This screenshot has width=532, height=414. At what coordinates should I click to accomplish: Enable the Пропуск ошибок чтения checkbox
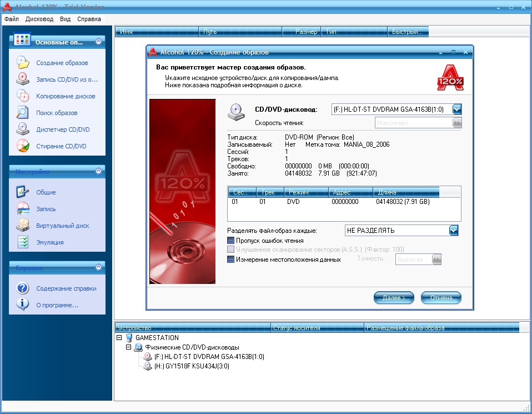pos(230,241)
